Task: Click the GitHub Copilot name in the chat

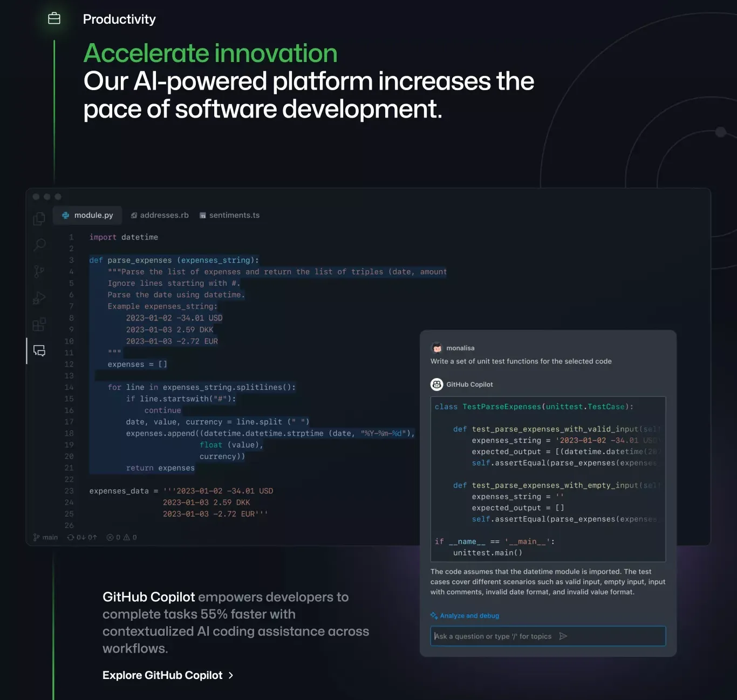Action: (x=469, y=385)
